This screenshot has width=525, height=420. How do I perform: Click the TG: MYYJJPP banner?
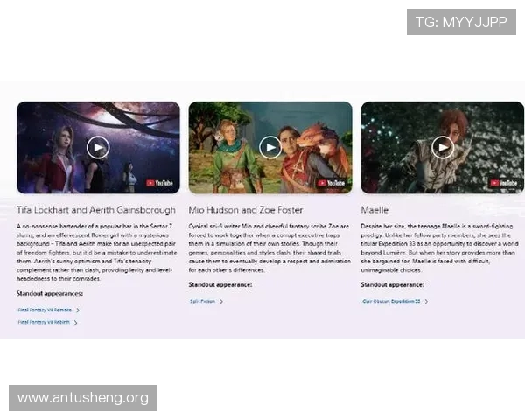(x=461, y=21)
